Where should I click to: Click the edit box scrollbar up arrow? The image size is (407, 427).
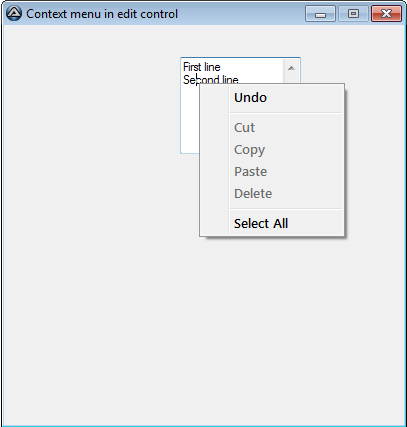tap(291, 68)
